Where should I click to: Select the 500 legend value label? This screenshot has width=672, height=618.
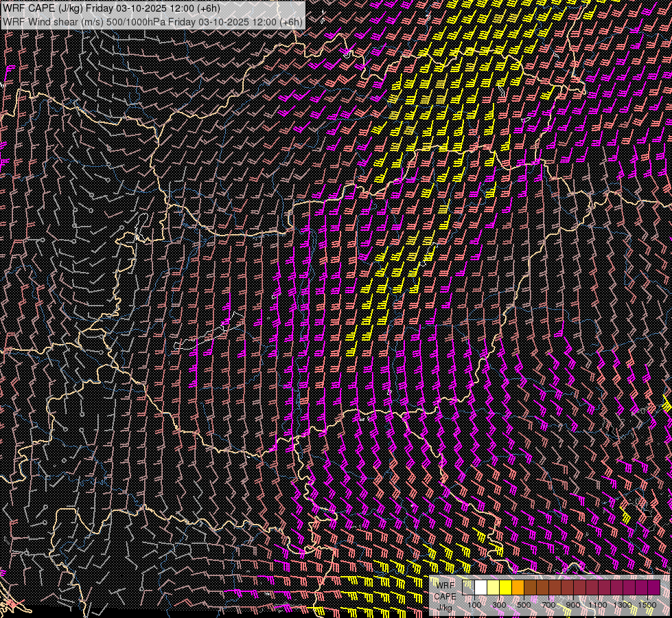click(524, 605)
